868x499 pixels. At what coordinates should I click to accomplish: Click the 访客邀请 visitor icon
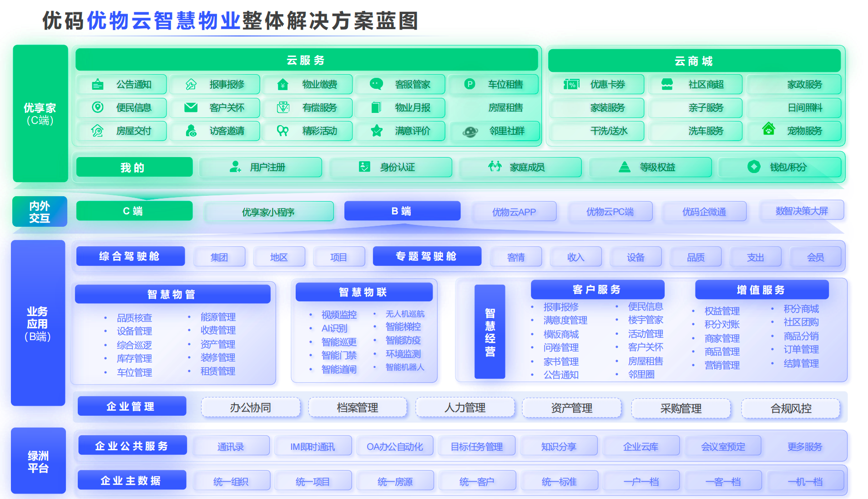point(191,131)
